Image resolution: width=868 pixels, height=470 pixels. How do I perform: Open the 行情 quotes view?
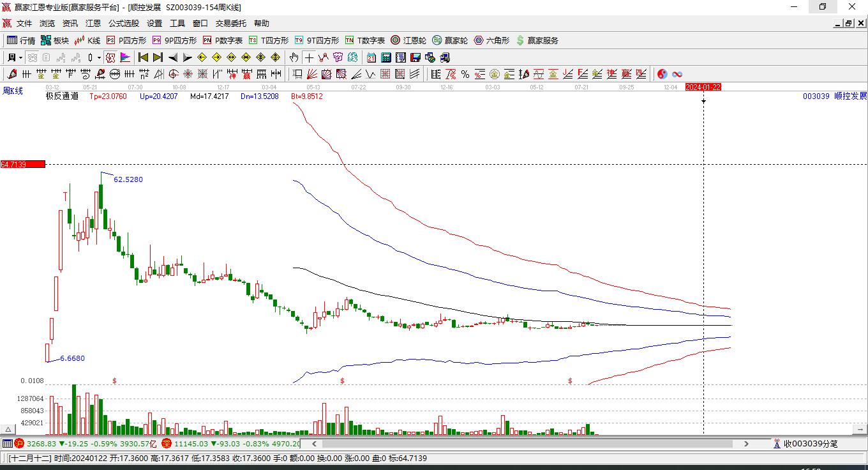point(21,40)
